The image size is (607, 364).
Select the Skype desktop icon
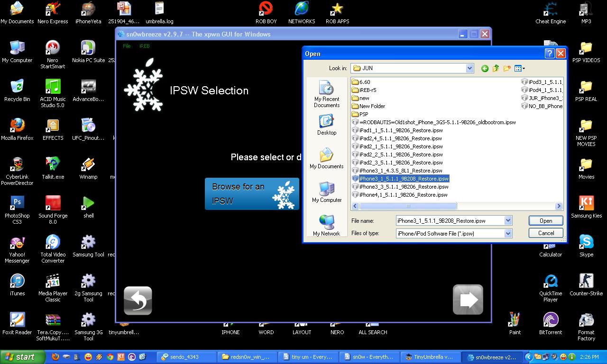pos(586,246)
